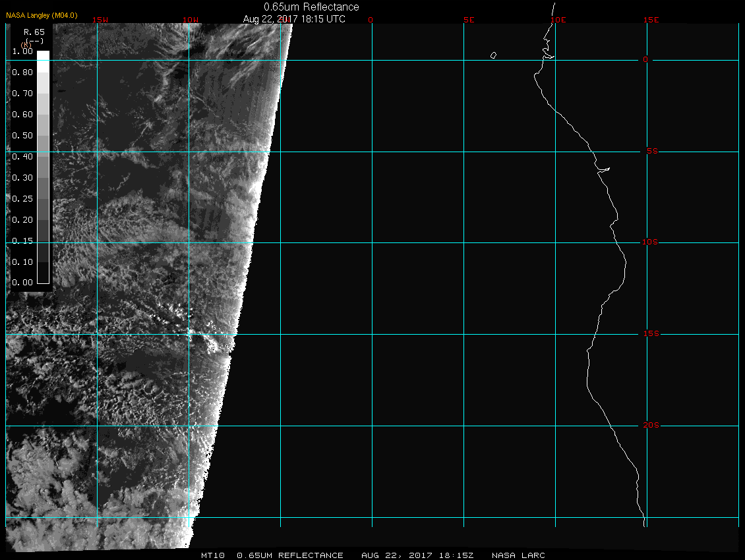This screenshot has width=745, height=560.
Task: Click the '20S' latitude label
Action: click(x=651, y=425)
